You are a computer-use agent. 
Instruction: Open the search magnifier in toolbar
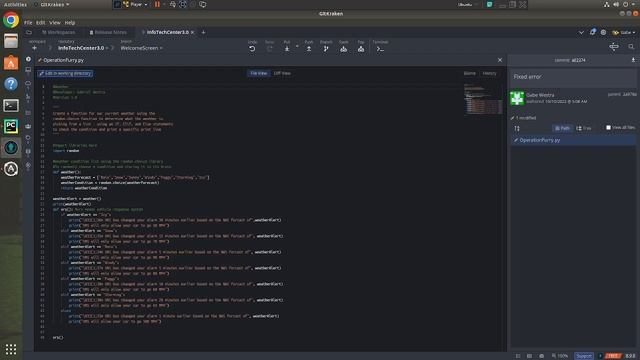pos(631,47)
